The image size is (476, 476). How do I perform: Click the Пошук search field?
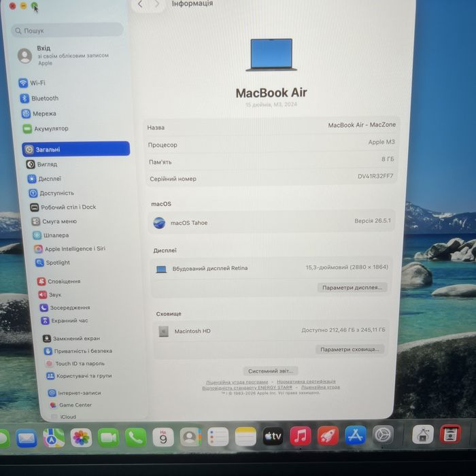tap(67, 31)
